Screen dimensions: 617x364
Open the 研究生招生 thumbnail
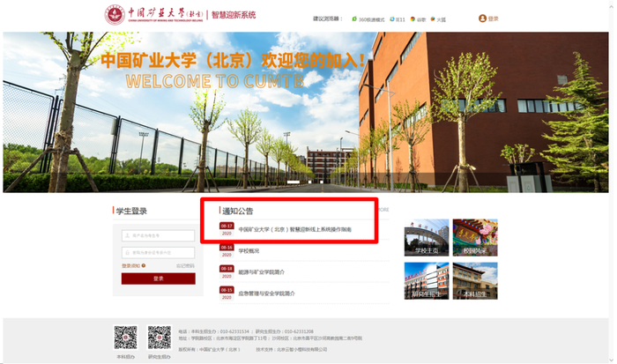point(427,281)
